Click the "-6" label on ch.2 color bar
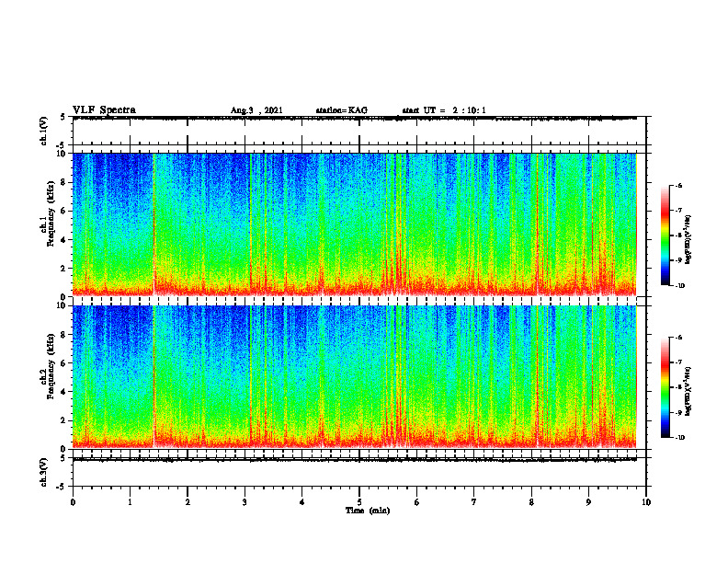This screenshot has width=728, height=563. tap(678, 338)
